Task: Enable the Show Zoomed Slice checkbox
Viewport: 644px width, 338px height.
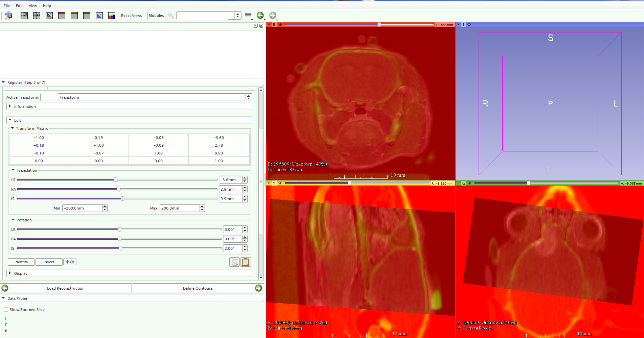Action: tap(6, 310)
